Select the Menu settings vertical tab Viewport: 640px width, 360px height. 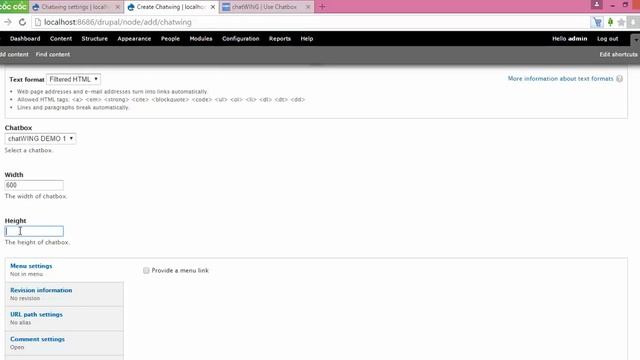coord(64,270)
